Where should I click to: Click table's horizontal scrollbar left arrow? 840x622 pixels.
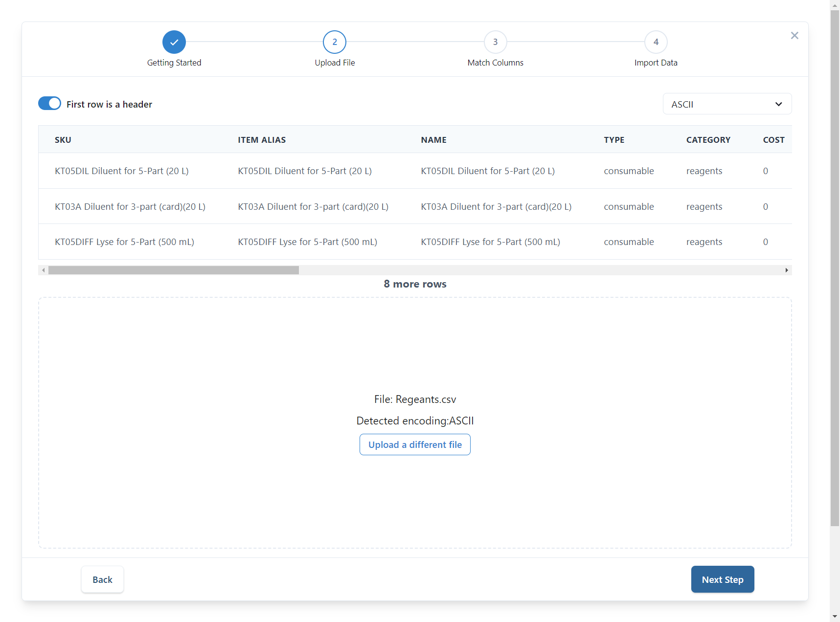coord(43,270)
